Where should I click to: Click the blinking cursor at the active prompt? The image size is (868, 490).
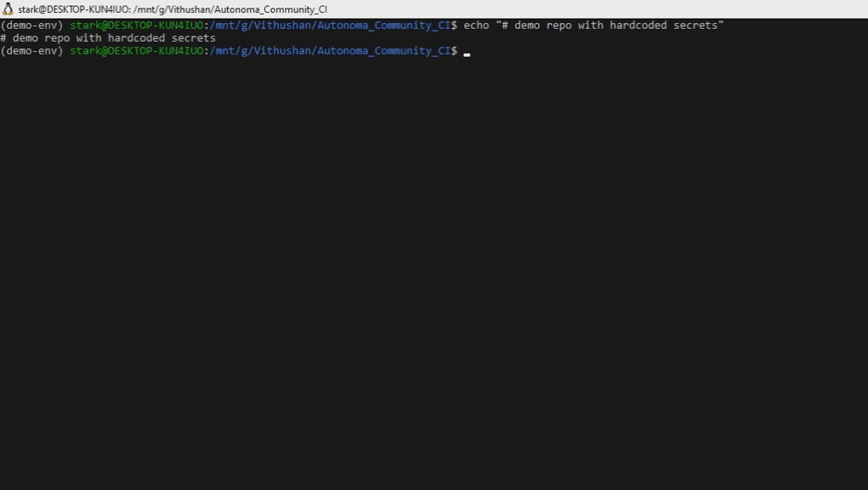pyautogui.click(x=467, y=54)
